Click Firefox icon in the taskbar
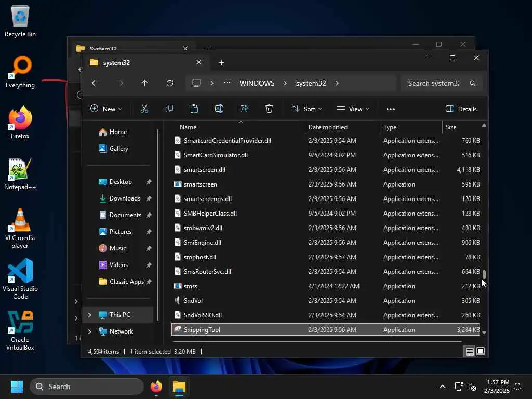This screenshot has width=532, height=399. 156,387
